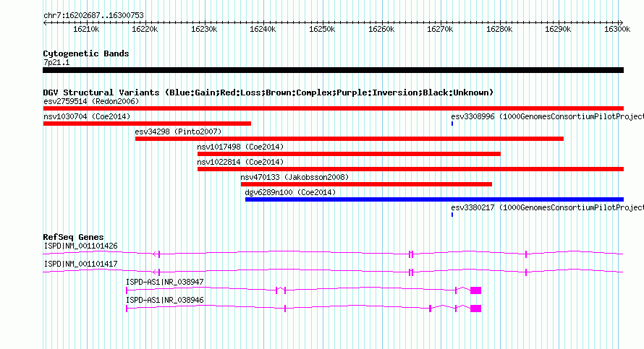Click the chr7:16202687..16300753 coordinate label
This screenshot has height=349, width=644.
93,16
